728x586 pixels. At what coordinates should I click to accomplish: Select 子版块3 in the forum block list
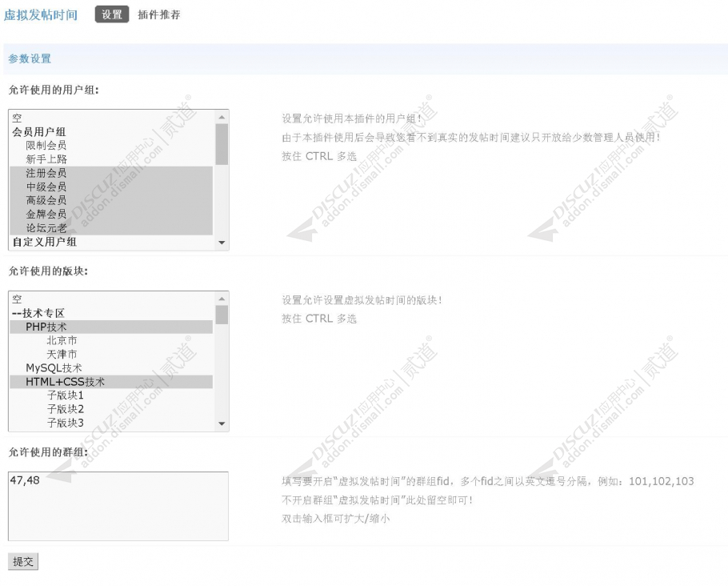[x=111, y=423]
